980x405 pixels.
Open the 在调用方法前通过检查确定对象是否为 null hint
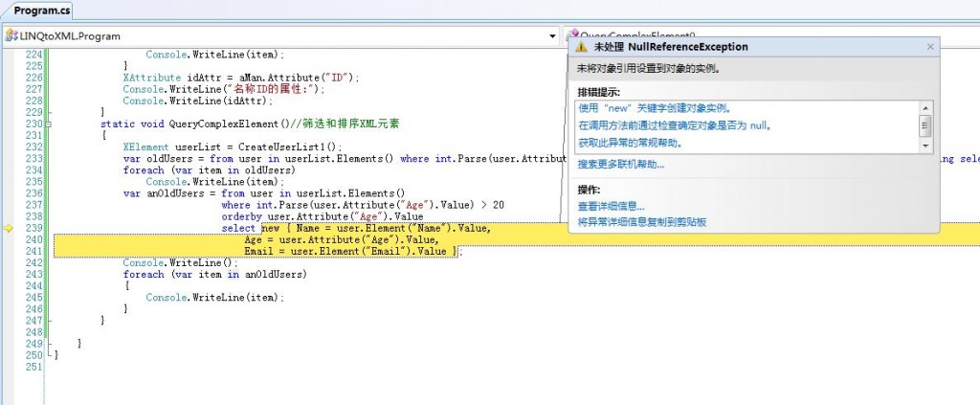[675, 125]
